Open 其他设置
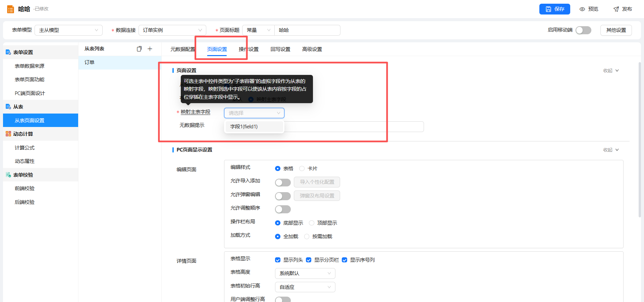The image size is (644, 302). point(616,30)
